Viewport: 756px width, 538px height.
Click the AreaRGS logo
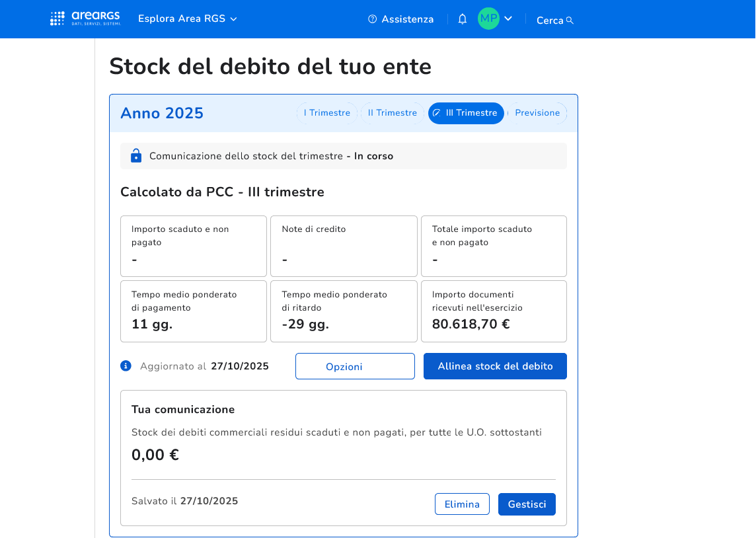pos(85,19)
